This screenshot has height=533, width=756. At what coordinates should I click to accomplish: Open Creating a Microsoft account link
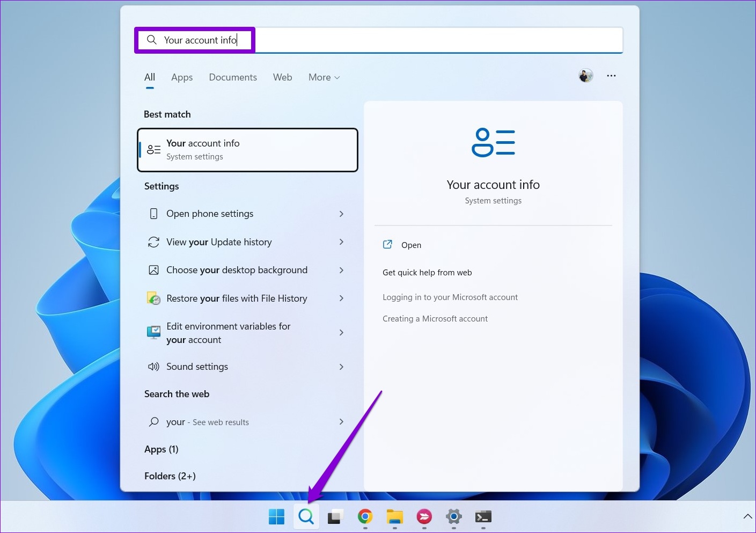pos(435,319)
